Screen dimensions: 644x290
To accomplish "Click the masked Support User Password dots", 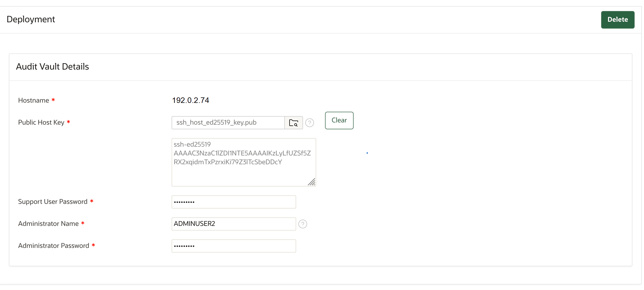I will coord(184,202).
